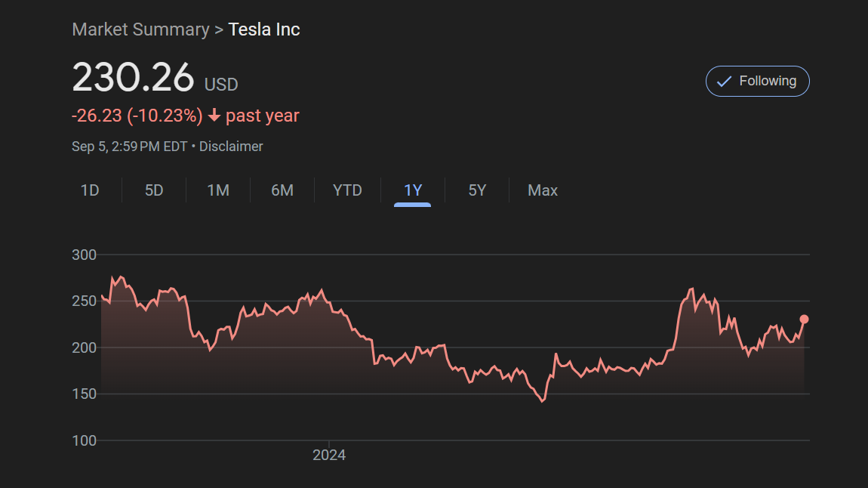Open the Market Summary link

[x=140, y=29]
